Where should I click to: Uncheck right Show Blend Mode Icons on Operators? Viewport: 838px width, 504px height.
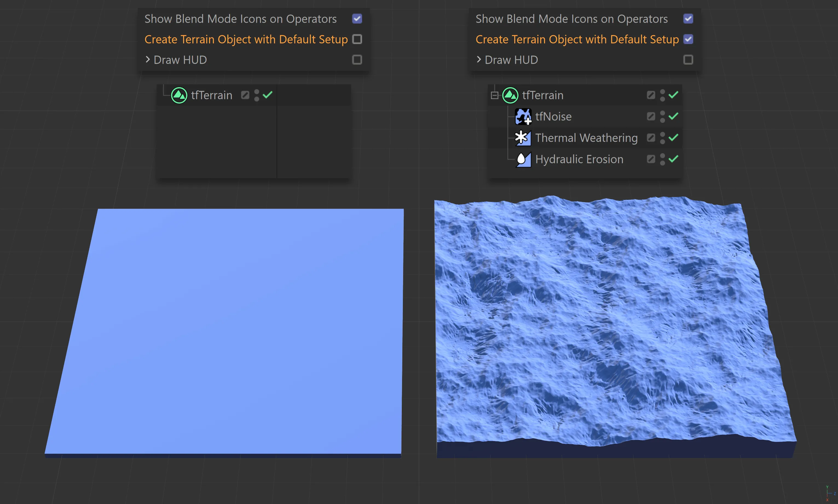[688, 19]
